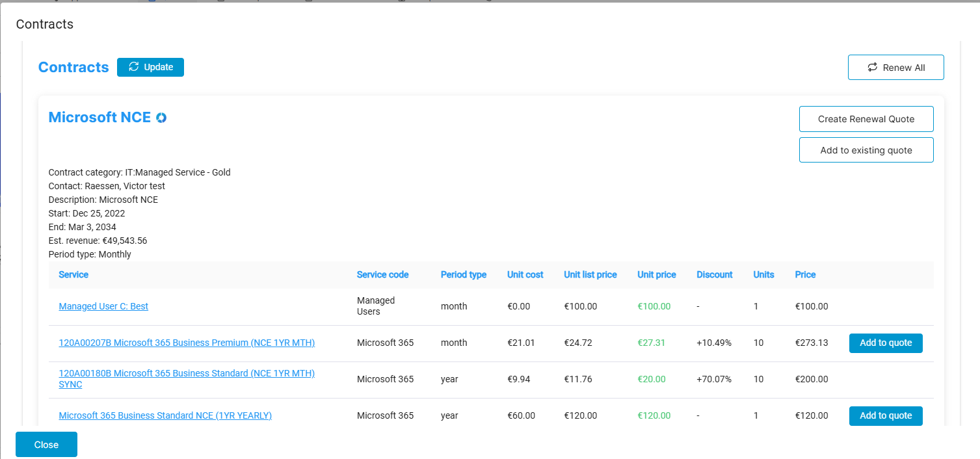The width and height of the screenshot is (980, 459).
Task: Click Add to existing quote
Action: click(x=866, y=150)
